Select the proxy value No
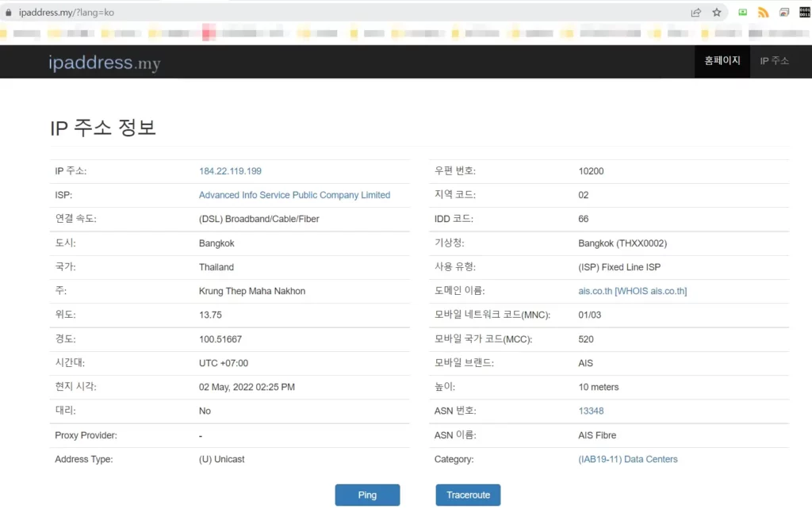812x520 pixels. pos(205,411)
